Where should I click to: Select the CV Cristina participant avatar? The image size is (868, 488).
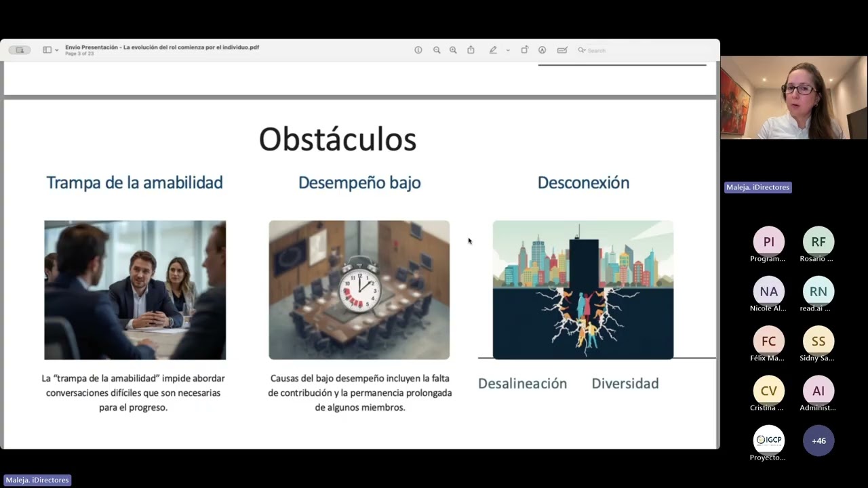pyautogui.click(x=768, y=390)
